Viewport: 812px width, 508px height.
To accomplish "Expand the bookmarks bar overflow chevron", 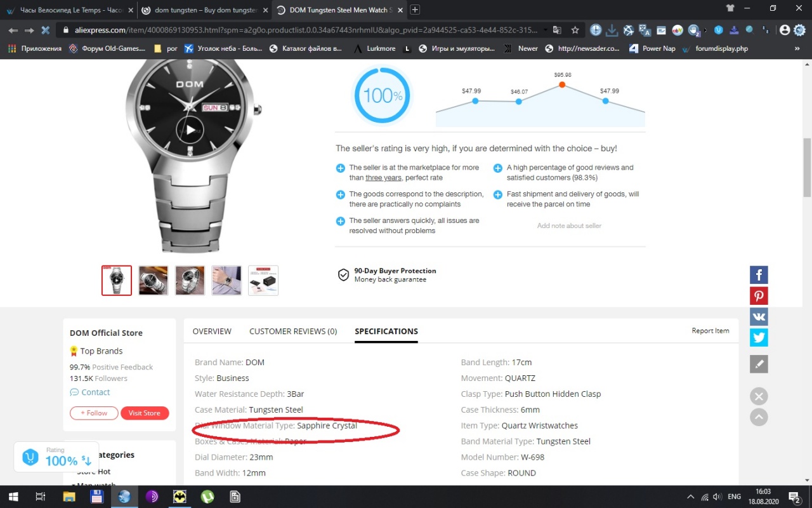I will click(797, 48).
